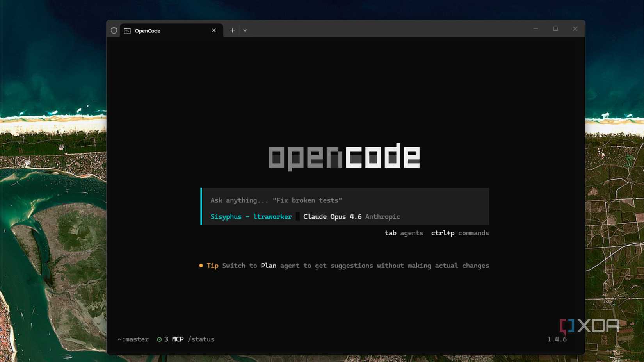Click the 3 MCP server count
This screenshot has height=362, width=644.
coord(174,339)
